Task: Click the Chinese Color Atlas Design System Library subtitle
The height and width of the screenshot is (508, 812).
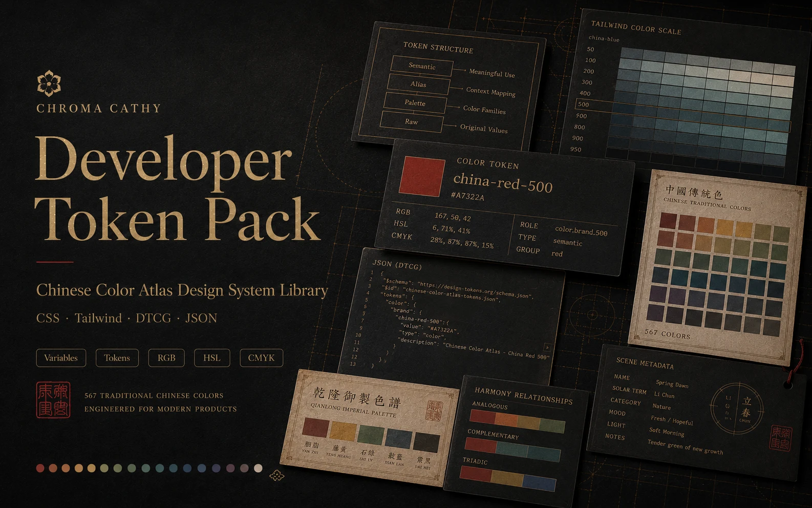Action: coord(182,290)
